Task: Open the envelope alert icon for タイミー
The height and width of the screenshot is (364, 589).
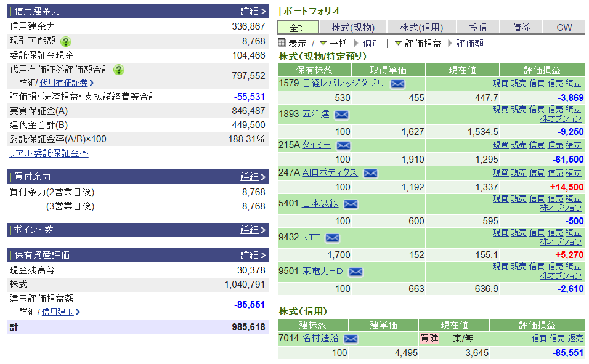Action: click(343, 145)
